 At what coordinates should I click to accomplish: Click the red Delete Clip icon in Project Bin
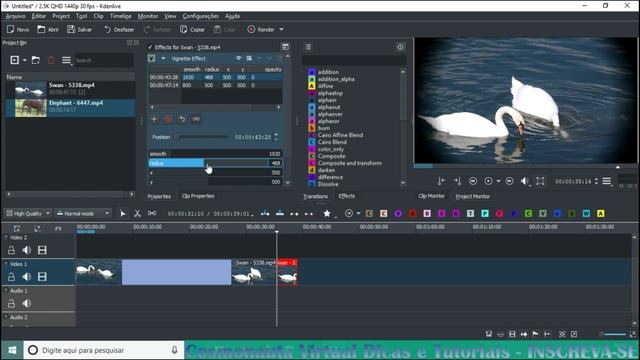coord(51,60)
